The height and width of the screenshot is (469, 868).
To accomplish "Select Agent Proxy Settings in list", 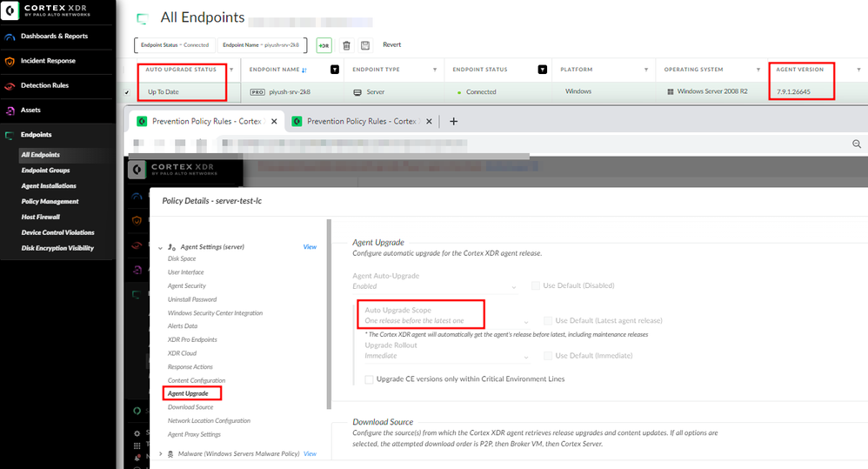I will coord(194,435).
